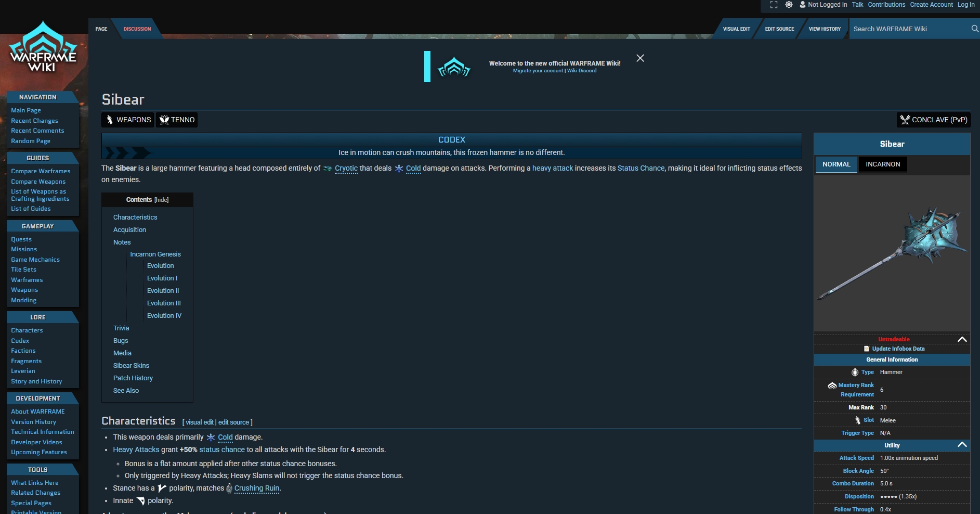Dismiss the welcome banner with X
Screen dimensions: 980x514
[640, 58]
